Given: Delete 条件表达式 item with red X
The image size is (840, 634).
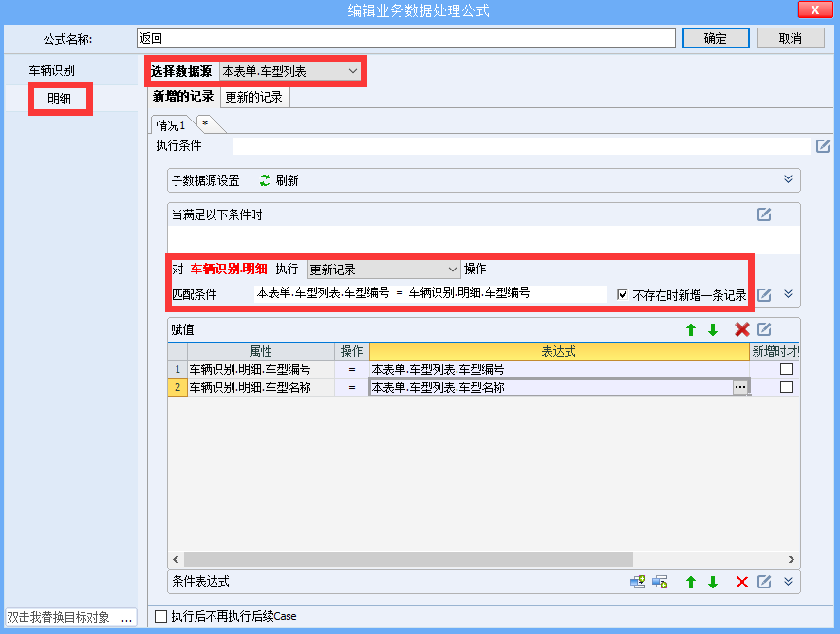Looking at the screenshot, I should click(742, 582).
